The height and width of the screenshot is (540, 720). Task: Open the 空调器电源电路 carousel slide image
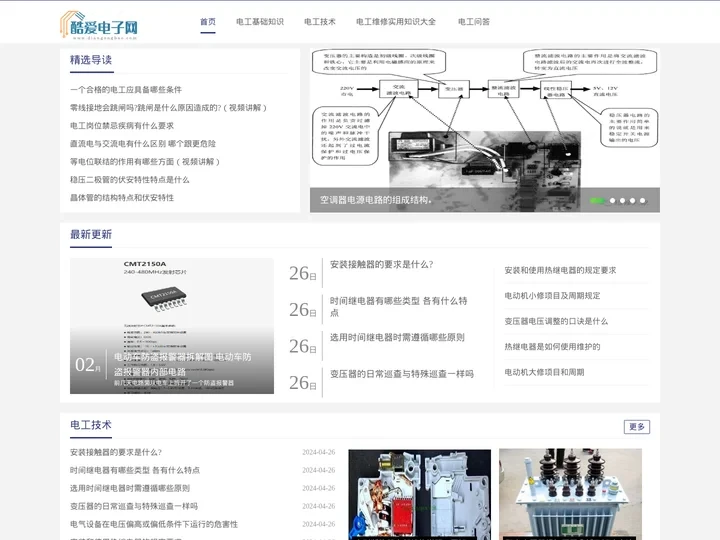[485, 130]
